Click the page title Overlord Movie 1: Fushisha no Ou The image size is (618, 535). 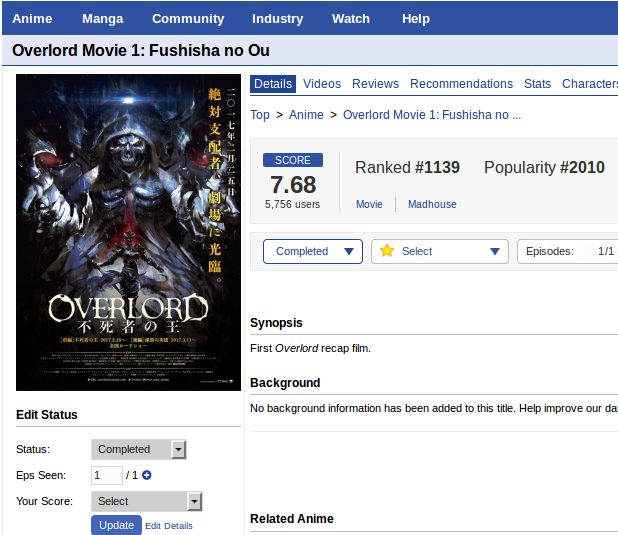141,50
